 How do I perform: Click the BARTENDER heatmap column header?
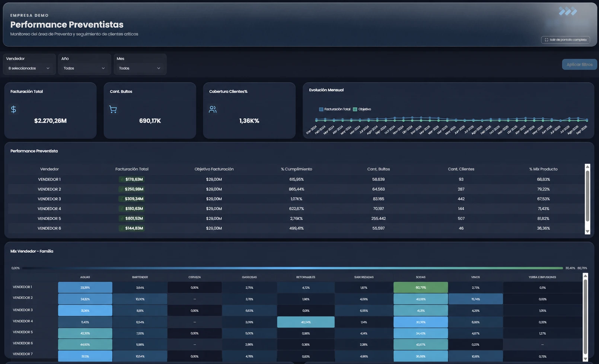[140, 277]
